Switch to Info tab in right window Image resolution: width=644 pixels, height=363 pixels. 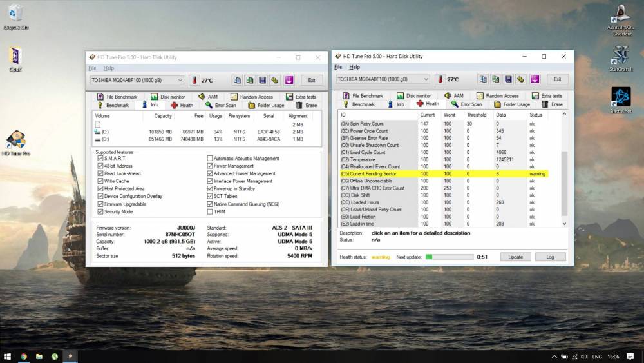pos(396,104)
